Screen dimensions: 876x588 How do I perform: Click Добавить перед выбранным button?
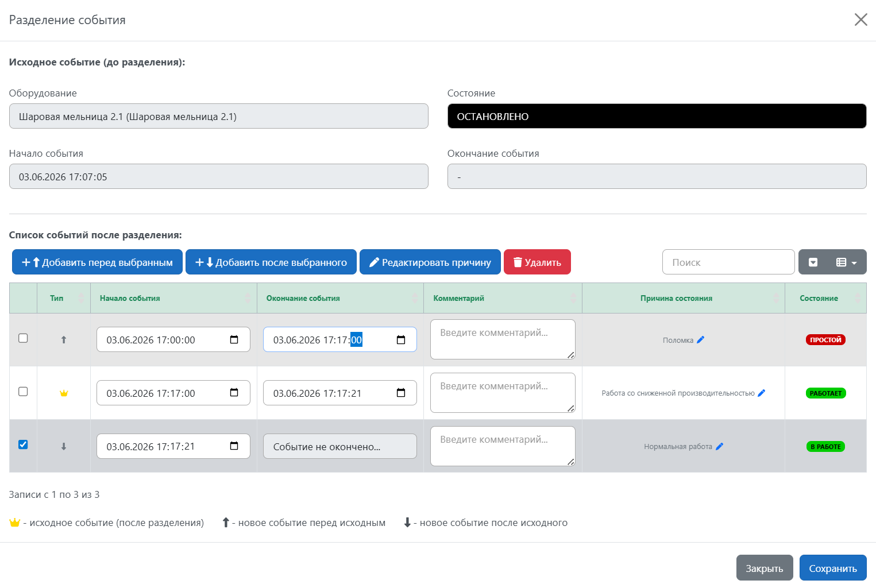click(x=97, y=262)
